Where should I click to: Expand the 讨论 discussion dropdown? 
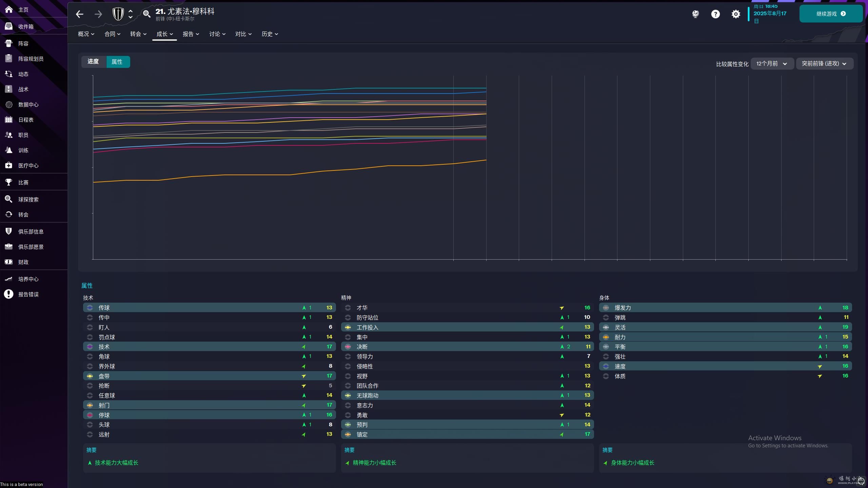pos(217,34)
